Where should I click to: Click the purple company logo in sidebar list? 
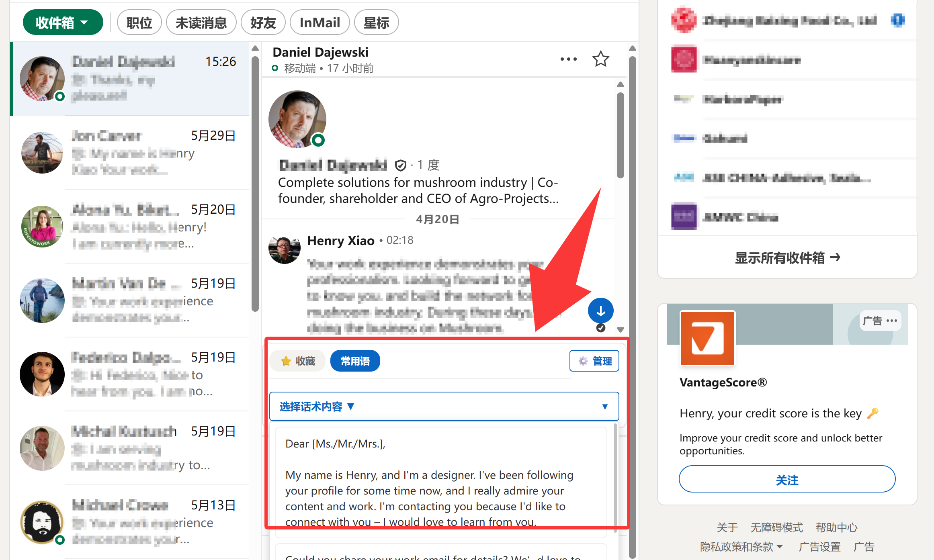click(x=684, y=217)
